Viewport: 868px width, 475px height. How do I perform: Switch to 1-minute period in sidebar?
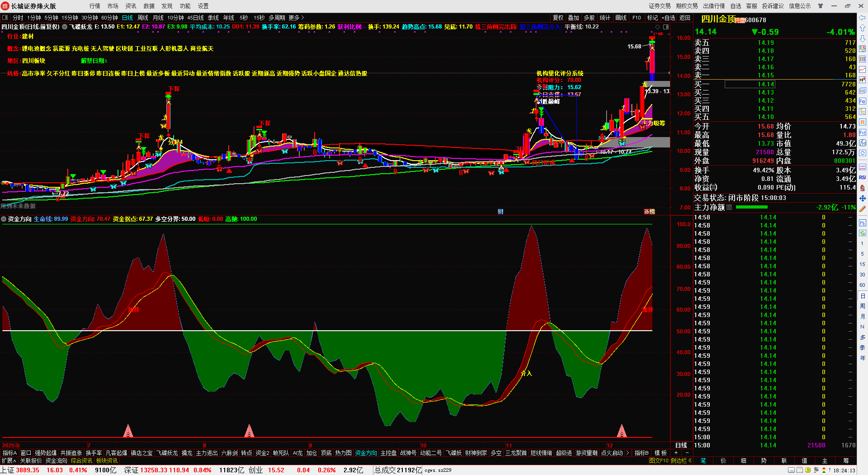[862, 243]
